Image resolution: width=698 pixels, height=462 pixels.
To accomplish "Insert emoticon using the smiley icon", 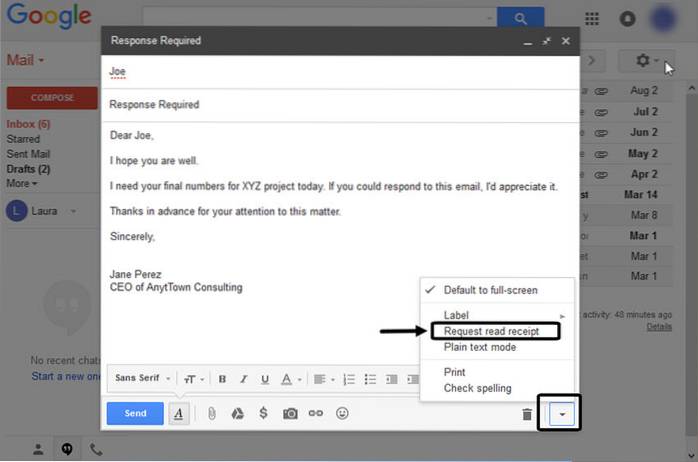I will tap(342, 413).
